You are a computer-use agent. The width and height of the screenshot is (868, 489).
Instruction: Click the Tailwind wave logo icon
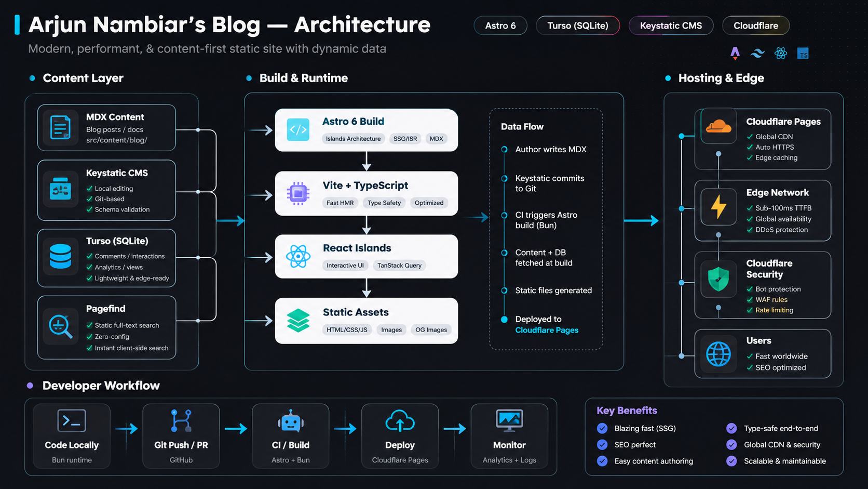[758, 53]
